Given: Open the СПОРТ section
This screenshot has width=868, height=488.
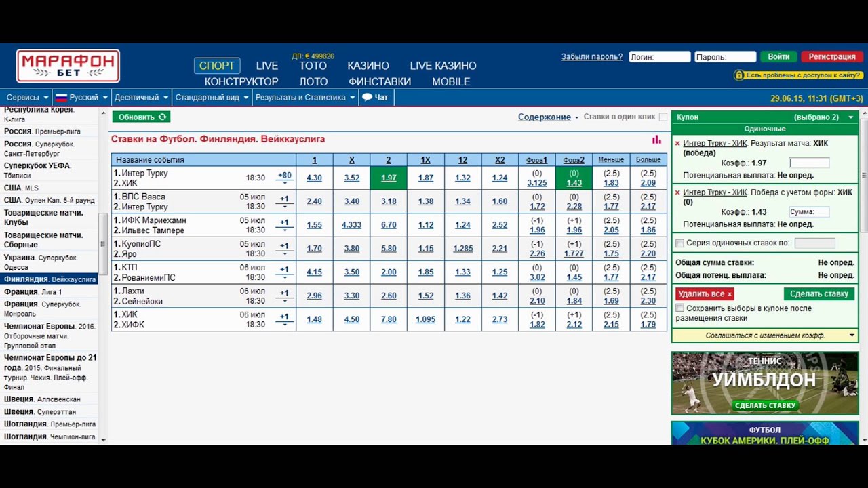Looking at the screenshot, I should 217,66.
